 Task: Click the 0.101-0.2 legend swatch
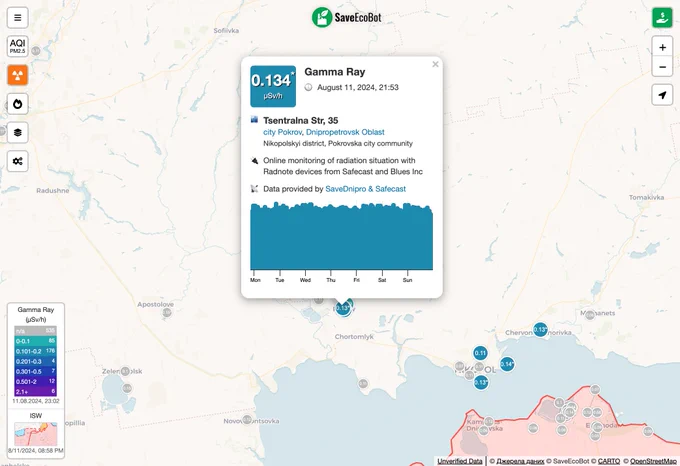(35, 351)
